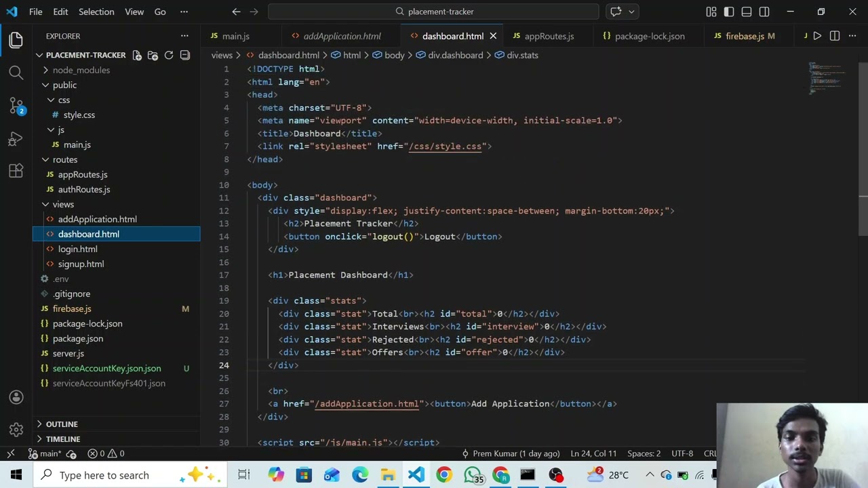
Task: Open Source Control view with 2 changes
Action: click(16, 105)
